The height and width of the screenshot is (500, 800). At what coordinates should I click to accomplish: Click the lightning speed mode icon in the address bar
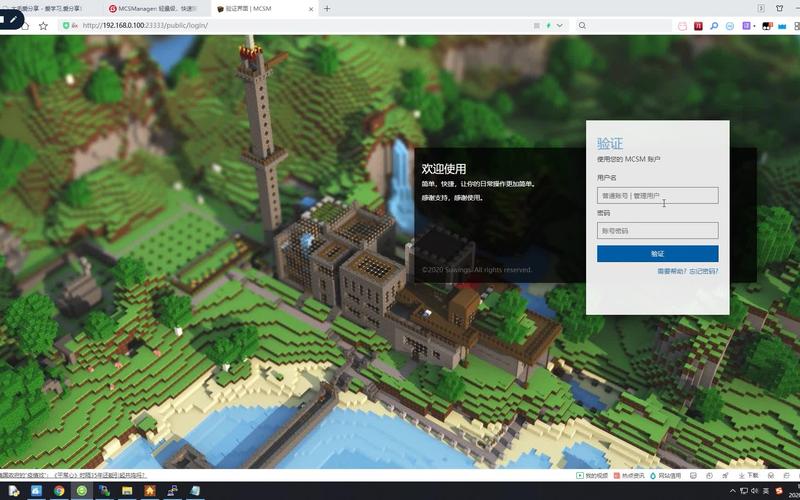549,26
